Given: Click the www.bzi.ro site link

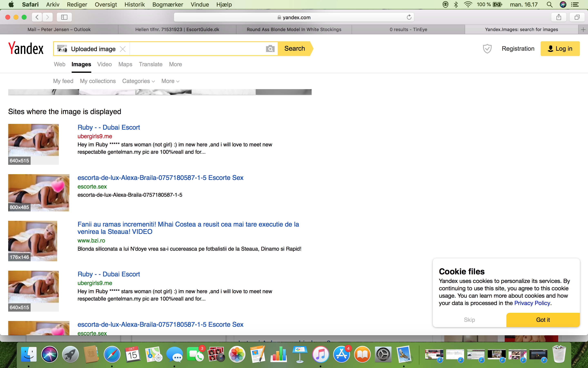Looking at the screenshot, I should coord(91,240).
